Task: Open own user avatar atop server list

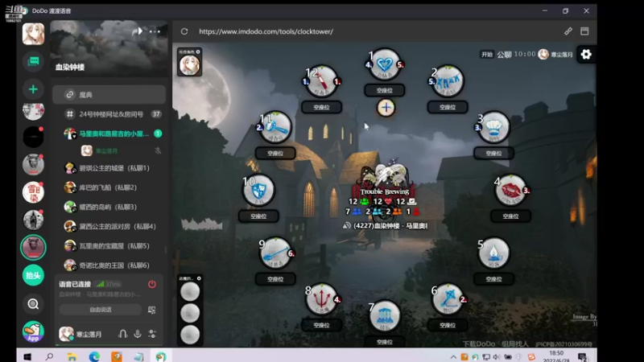Action: coord(33,34)
